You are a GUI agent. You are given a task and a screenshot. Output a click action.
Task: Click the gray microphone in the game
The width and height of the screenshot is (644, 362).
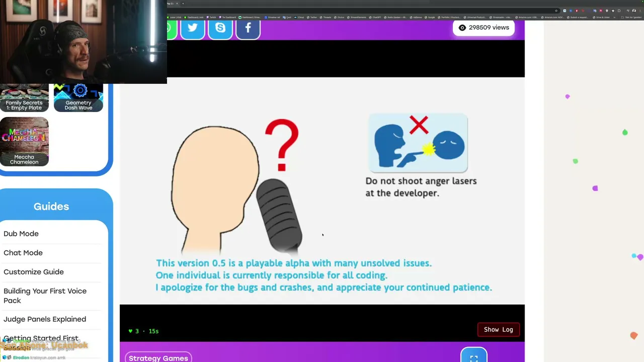(280, 215)
